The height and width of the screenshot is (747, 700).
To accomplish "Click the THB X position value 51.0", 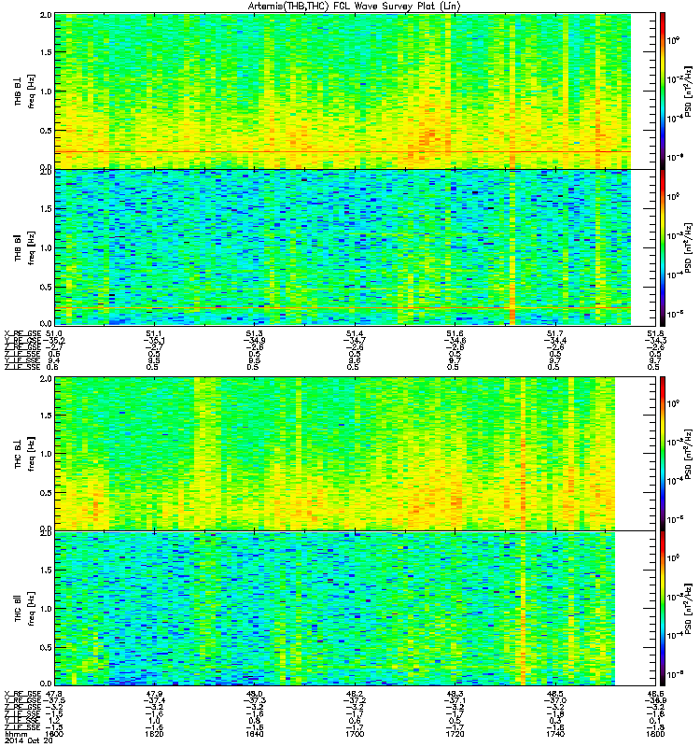I will (54, 333).
